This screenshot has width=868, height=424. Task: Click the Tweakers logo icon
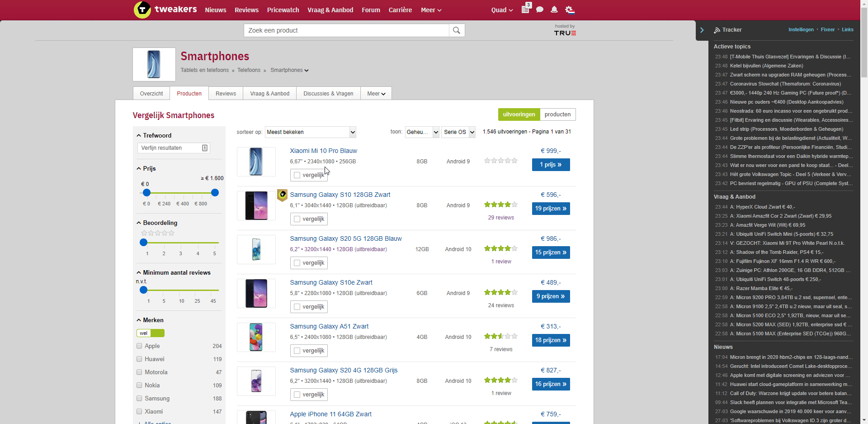point(142,10)
